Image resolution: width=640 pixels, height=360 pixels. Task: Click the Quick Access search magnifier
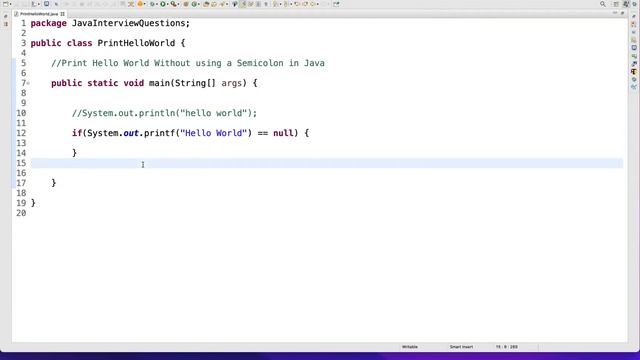coord(603,4)
